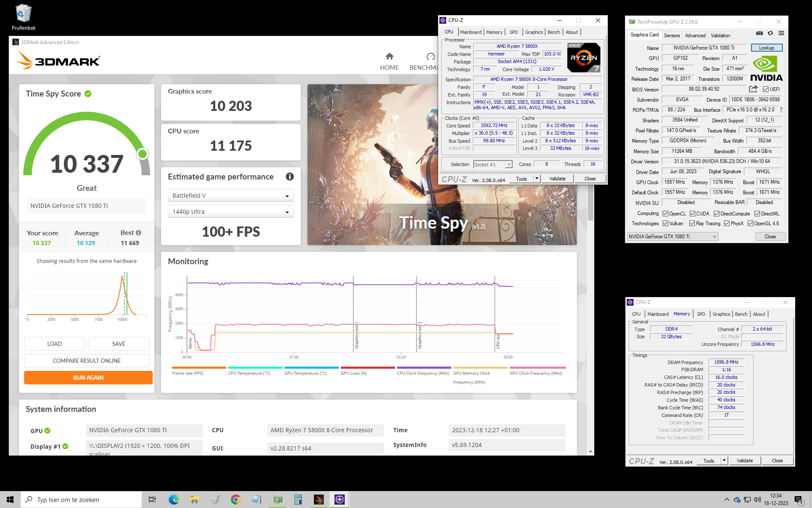This screenshot has width=812, height=508.
Task: Open Socket #1 selection dropdown in CPU-Z
Action: tap(493, 164)
